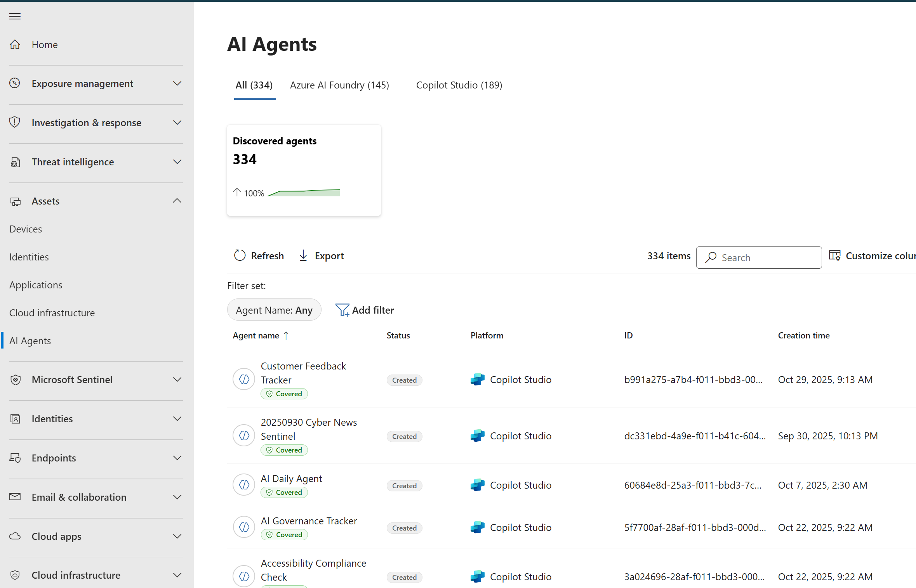Click the Customer Feedback Tracker agent avatar icon
This screenshot has width=916, height=588.
(243, 379)
